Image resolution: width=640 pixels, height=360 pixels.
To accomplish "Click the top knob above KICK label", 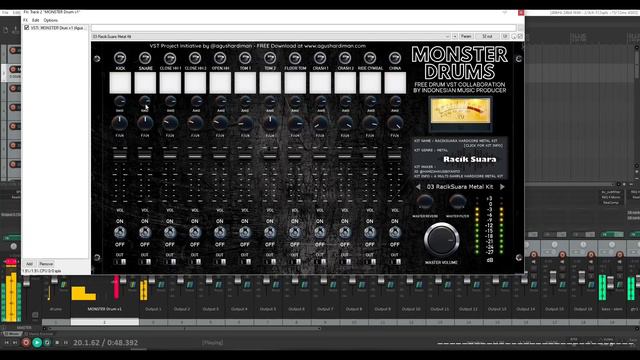I will pos(120,58).
